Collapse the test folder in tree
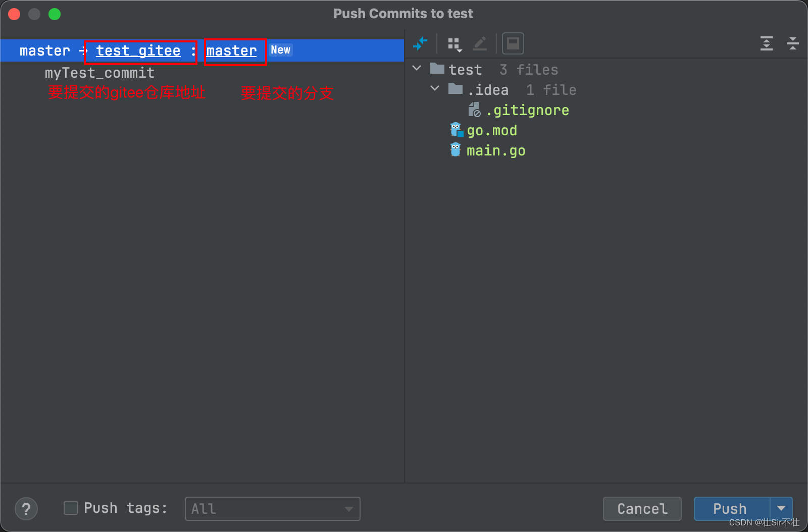The height and width of the screenshot is (532, 808). click(416, 68)
